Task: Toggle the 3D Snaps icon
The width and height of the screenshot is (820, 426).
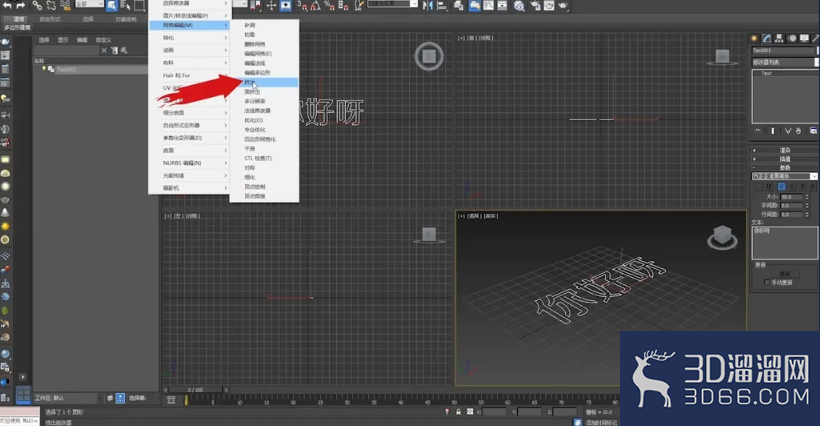Action: 303,6
